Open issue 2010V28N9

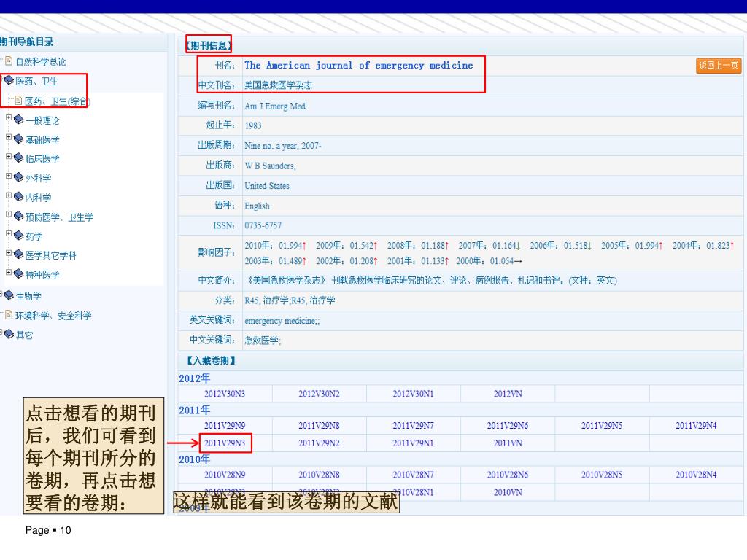coord(225,475)
